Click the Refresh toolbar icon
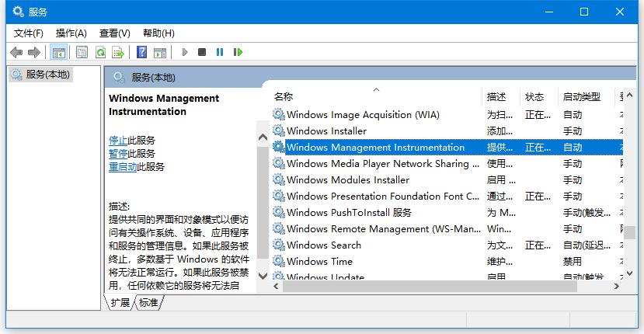Screen dimensions: 644x334 (100, 52)
